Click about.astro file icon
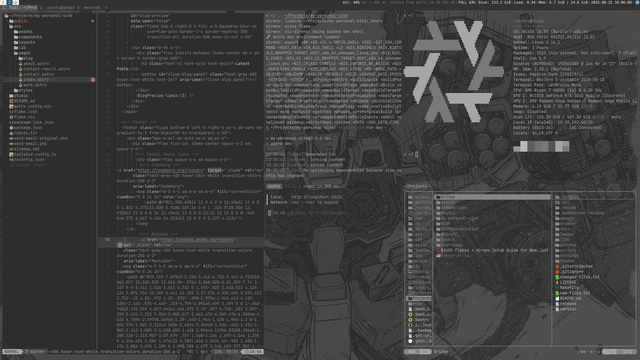 [20, 64]
